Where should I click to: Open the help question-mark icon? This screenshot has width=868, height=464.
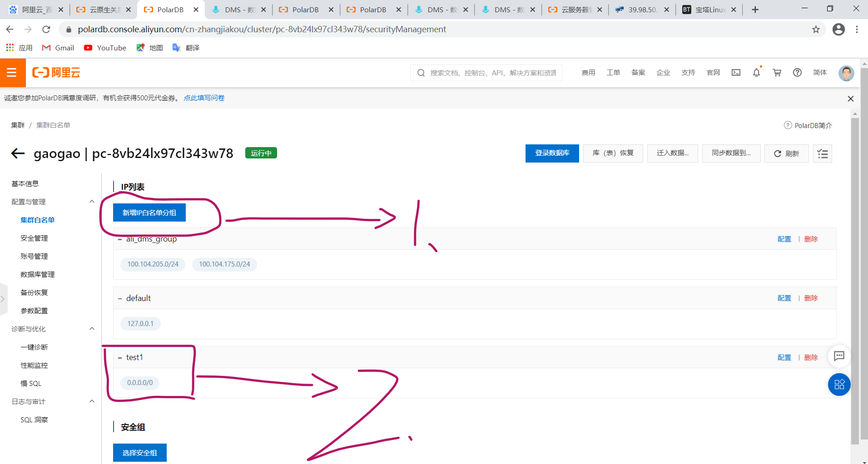click(x=797, y=73)
